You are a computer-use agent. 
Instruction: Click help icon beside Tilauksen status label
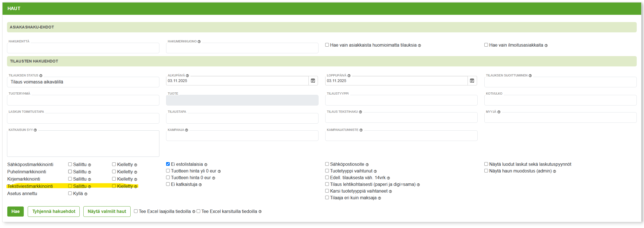click(x=41, y=76)
